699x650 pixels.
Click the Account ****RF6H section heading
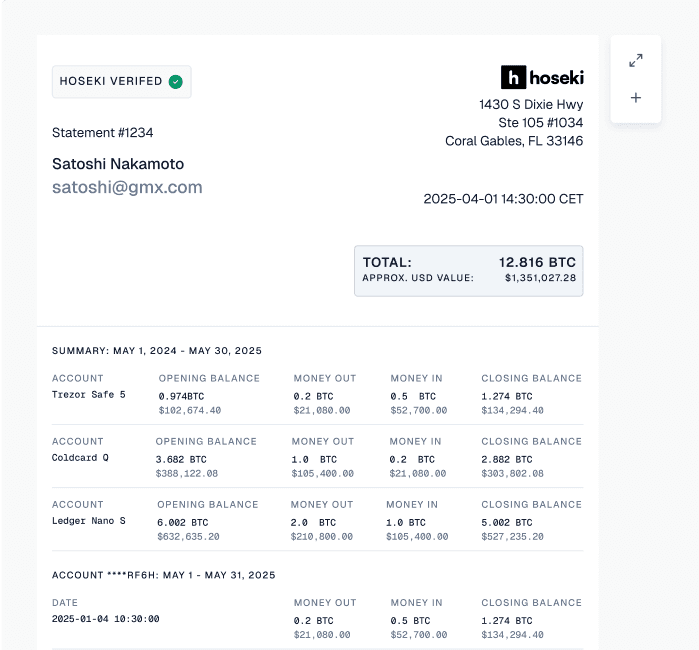tap(163, 575)
